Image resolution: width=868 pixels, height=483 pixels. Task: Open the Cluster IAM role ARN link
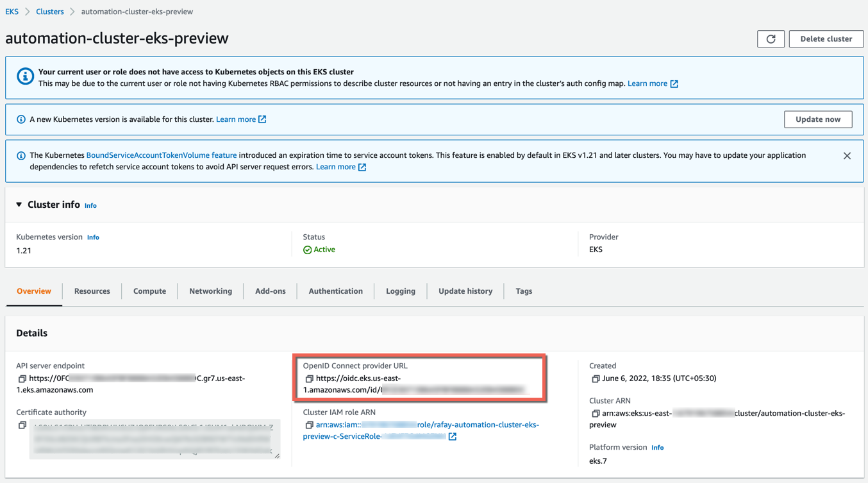click(x=421, y=430)
